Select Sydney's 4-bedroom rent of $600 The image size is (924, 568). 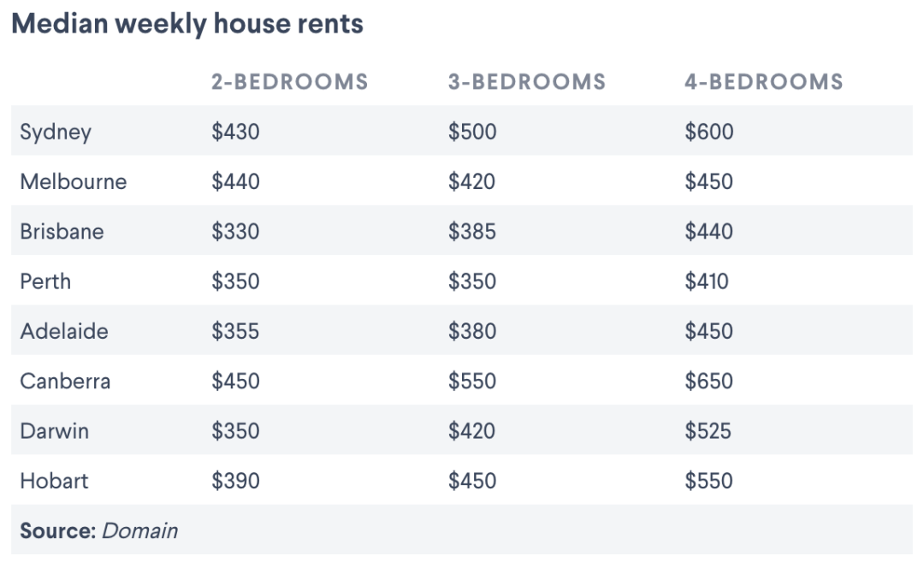point(709,132)
